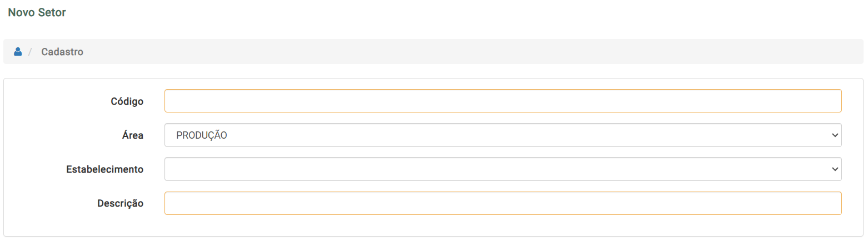Viewport: 868px width, 240px height.
Task: Open the Cadastro breadcrumb item
Action: point(62,52)
